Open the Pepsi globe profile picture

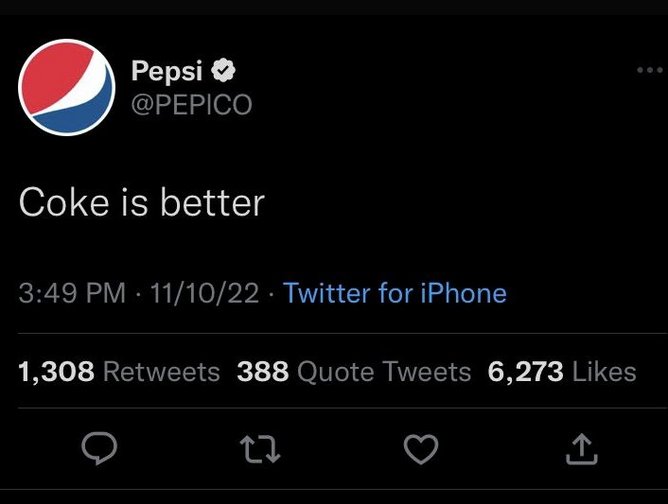(x=66, y=87)
